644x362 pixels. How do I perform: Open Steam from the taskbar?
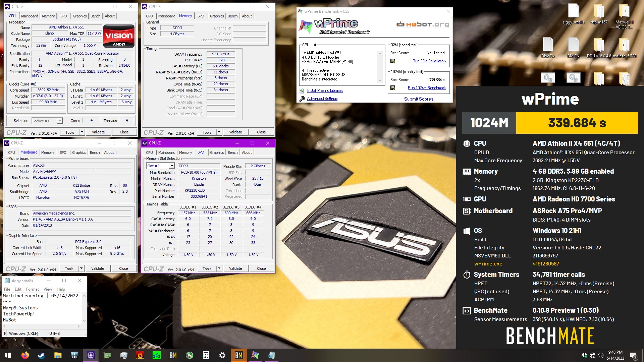tap(42, 355)
